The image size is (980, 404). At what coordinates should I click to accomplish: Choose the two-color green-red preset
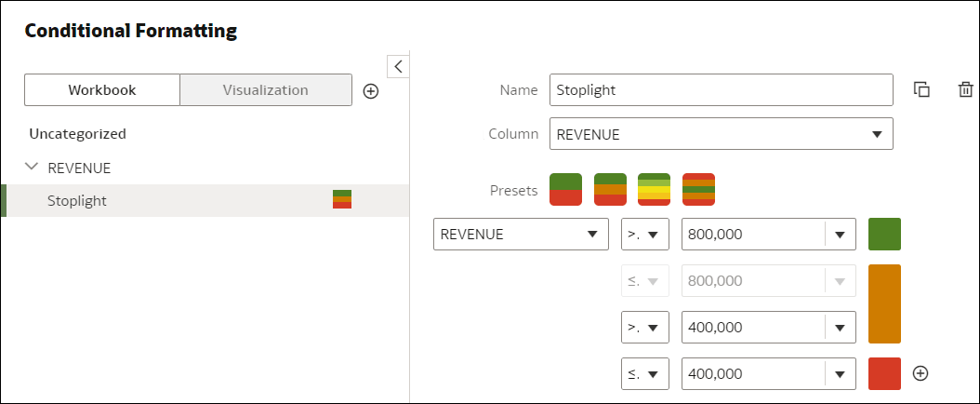coord(565,190)
